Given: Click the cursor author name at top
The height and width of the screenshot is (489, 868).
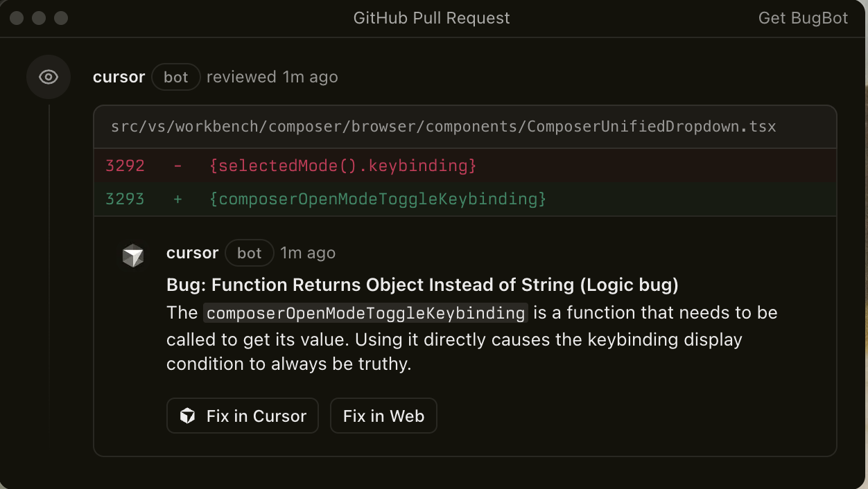Looking at the screenshot, I should tap(119, 77).
